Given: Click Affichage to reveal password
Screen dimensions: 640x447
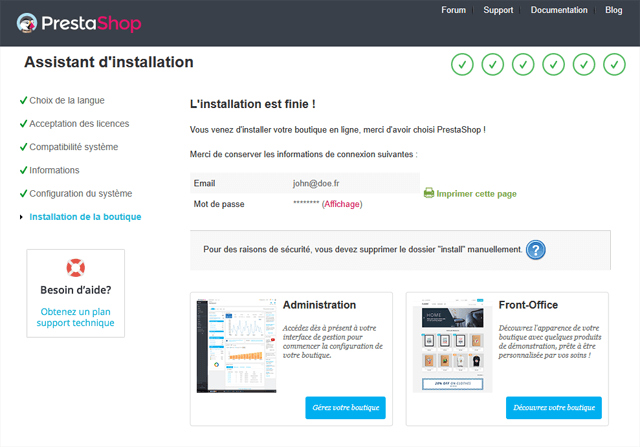Looking at the screenshot, I should (342, 204).
